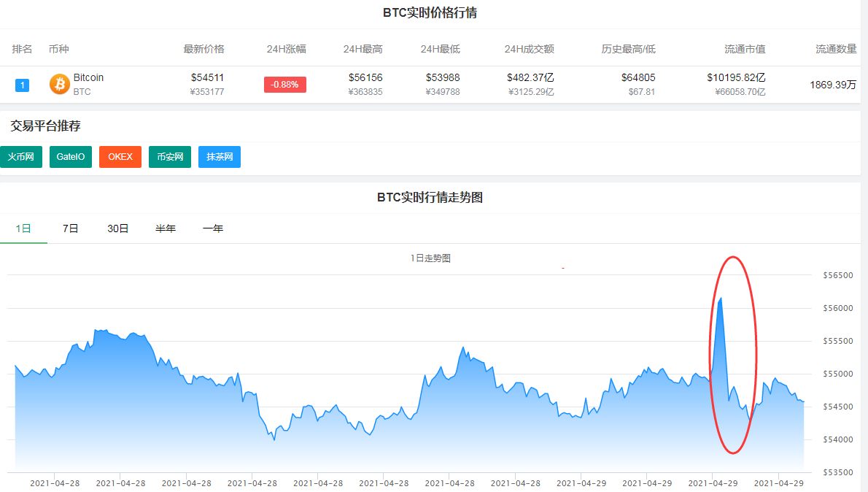Viewport: 868px width, 492px height.
Task: Open the 币安网 exchange button
Action: pos(170,157)
